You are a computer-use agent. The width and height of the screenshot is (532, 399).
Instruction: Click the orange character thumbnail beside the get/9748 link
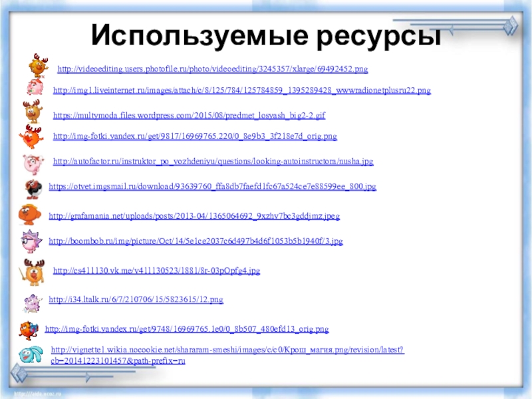click(x=29, y=331)
